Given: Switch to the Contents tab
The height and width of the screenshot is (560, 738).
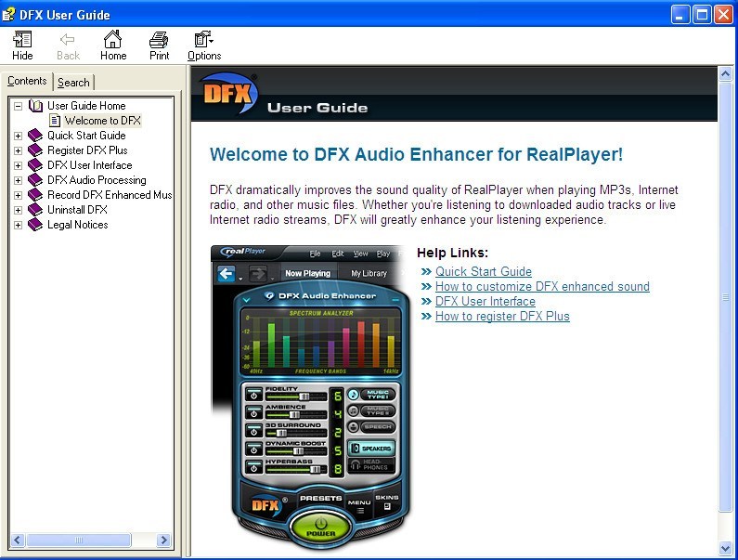Looking at the screenshot, I should [x=27, y=81].
